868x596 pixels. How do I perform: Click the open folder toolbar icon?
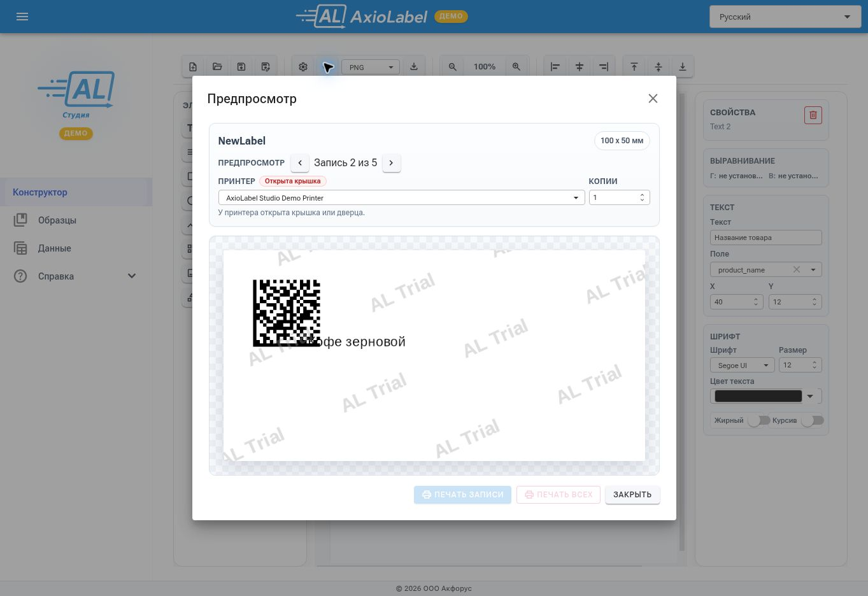point(217,67)
